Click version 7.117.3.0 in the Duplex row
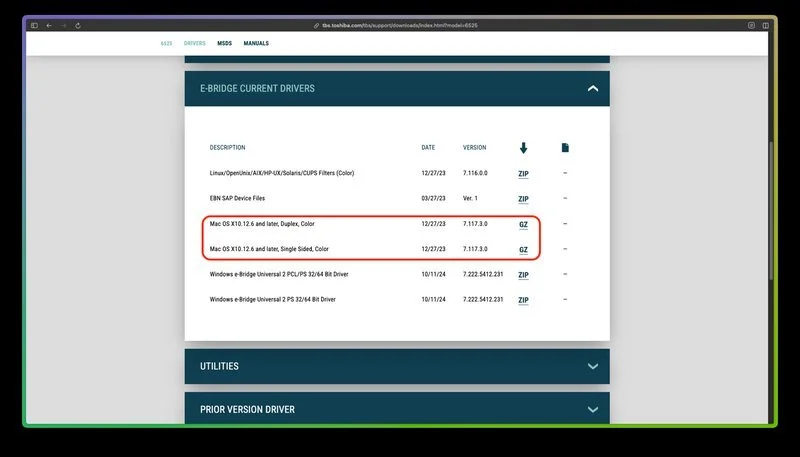 coord(475,224)
